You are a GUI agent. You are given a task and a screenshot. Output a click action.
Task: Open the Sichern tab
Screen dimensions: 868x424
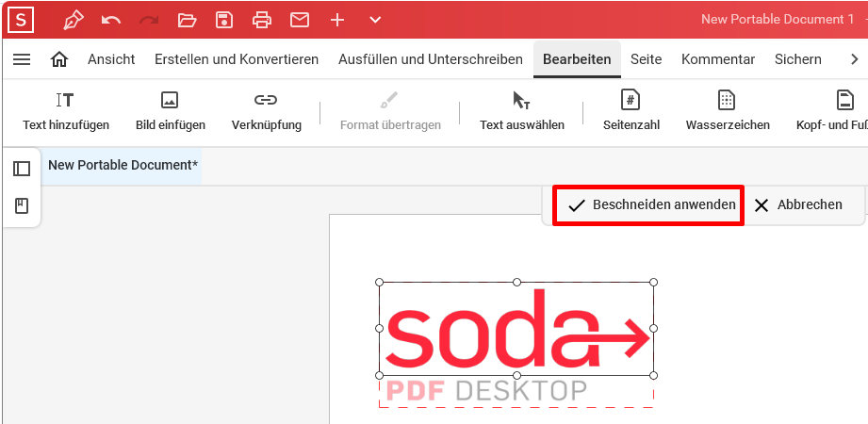click(x=797, y=59)
